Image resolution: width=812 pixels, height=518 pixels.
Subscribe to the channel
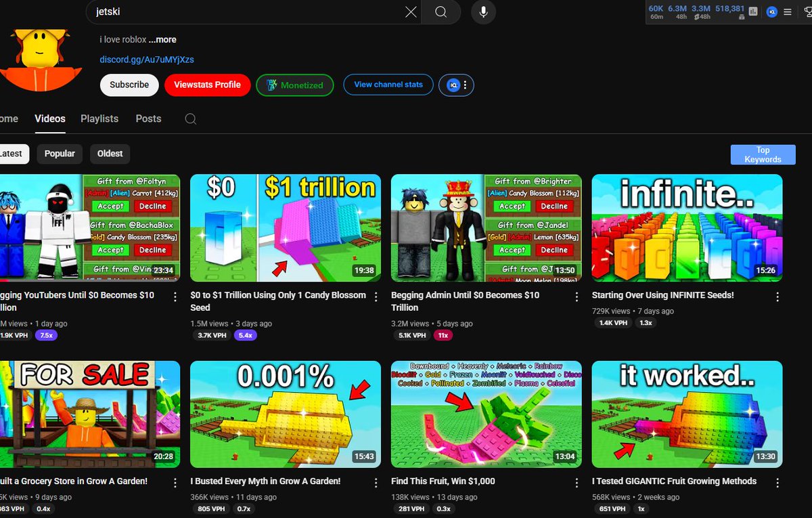pos(129,85)
